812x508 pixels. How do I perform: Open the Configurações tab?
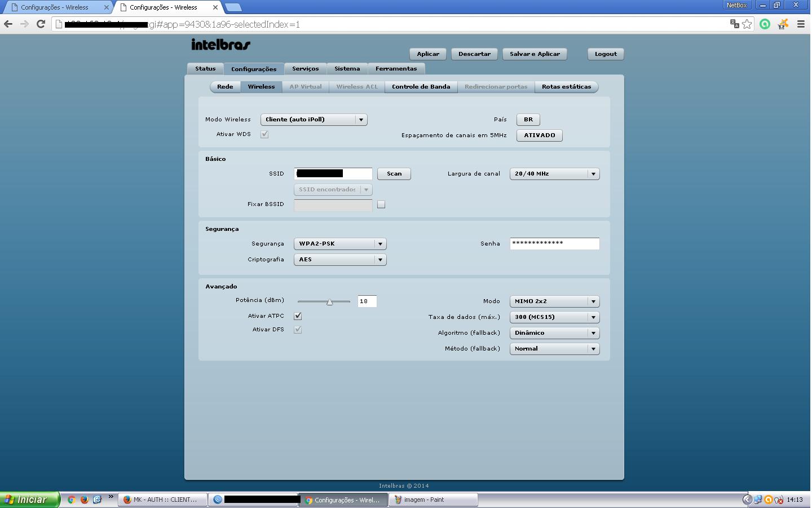[x=254, y=69]
